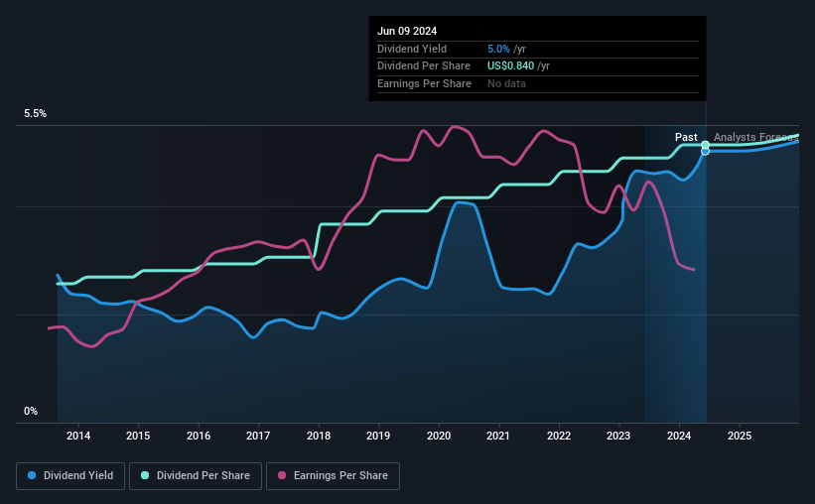Click the 2025 x-axis label
Image resolution: width=815 pixels, height=504 pixels.
[740, 436]
